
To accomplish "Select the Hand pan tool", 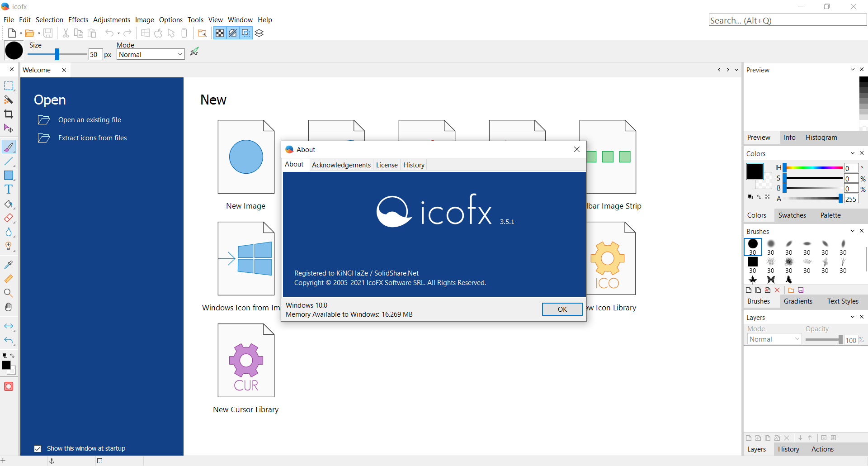I will pos(9,307).
